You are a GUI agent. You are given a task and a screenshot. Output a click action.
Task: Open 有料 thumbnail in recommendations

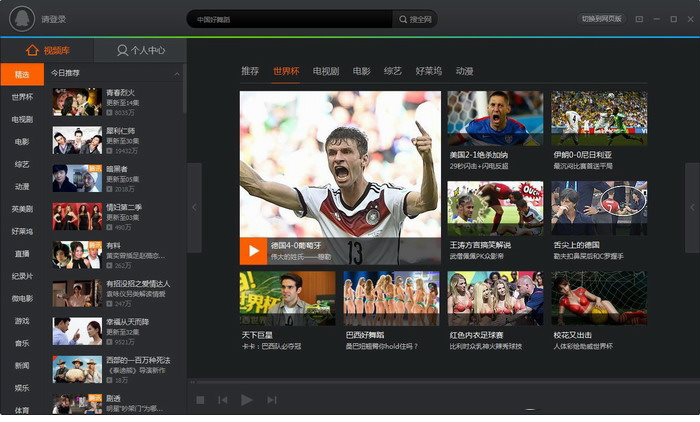pyautogui.click(x=77, y=255)
